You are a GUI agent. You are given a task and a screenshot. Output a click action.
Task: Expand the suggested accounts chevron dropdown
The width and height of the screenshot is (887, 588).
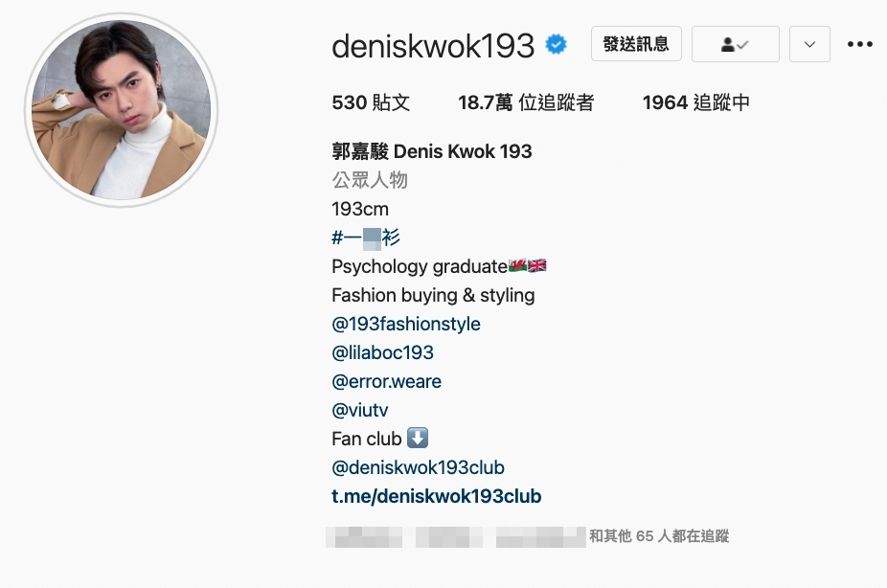[x=809, y=44]
